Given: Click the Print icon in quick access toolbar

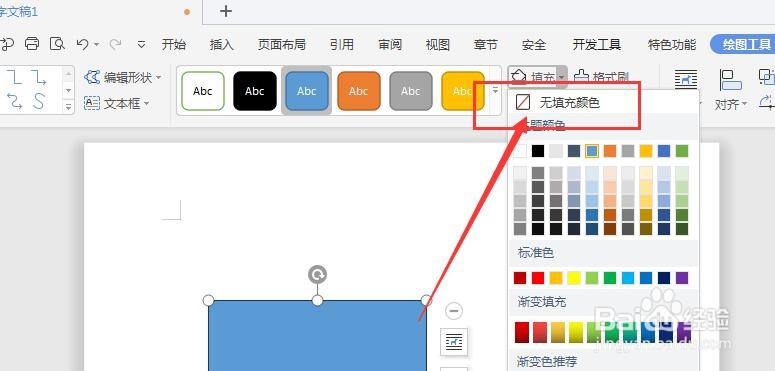Looking at the screenshot, I should [32, 44].
